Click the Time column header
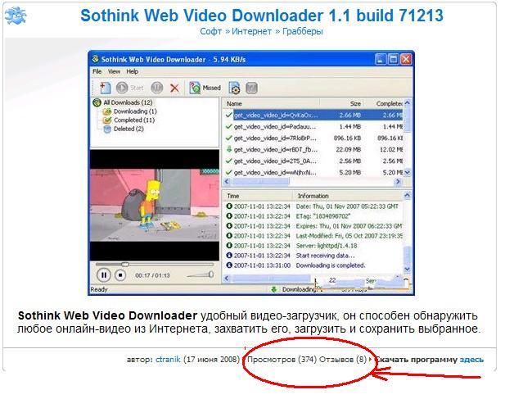The width and height of the screenshot is (532, 399). (258, 196)
